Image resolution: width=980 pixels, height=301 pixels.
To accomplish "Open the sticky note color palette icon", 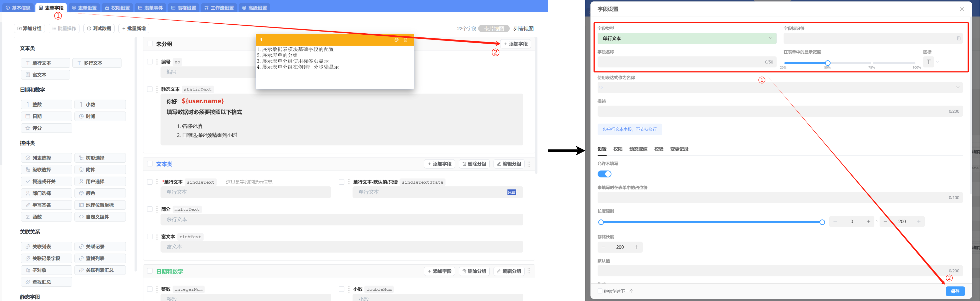I will 396,40.
